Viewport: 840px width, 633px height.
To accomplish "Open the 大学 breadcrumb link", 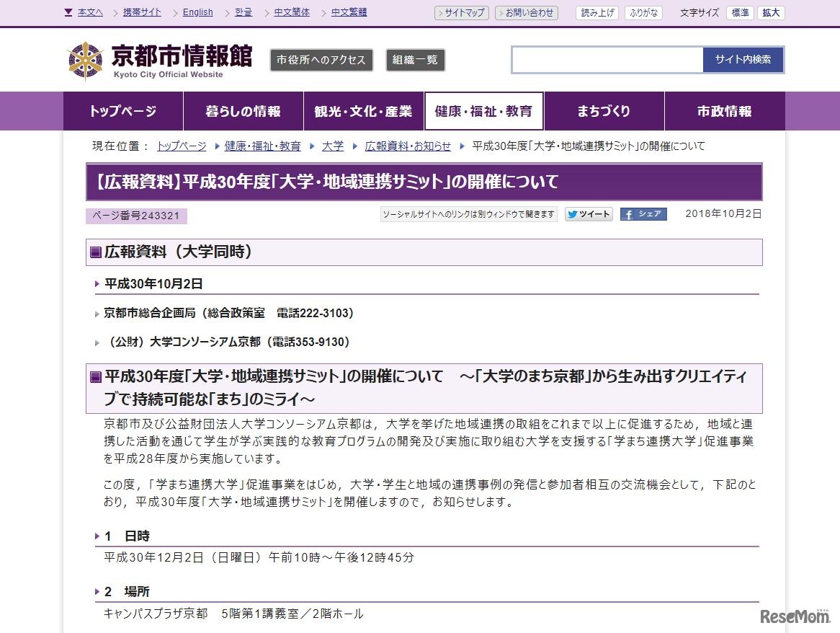I will 332,146.
